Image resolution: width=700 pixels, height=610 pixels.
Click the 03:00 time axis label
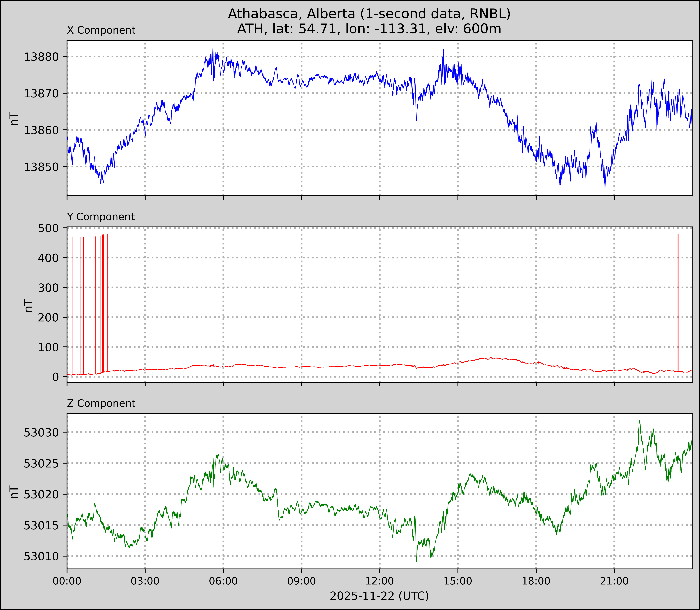tap(145, 581)
